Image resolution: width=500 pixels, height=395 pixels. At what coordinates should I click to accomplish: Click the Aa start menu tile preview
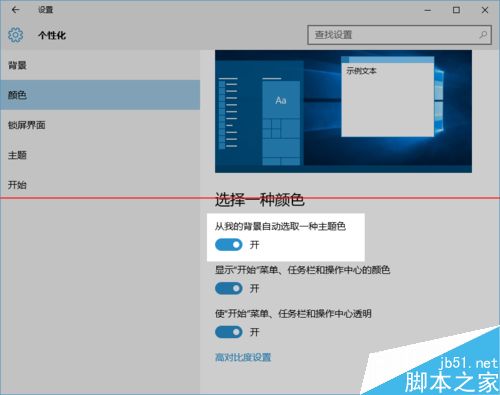pos(281,100)
